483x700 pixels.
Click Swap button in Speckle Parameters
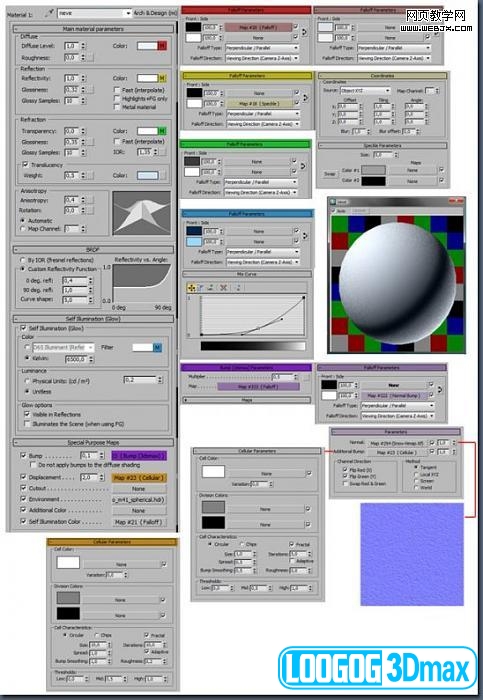pyautogui.click(x=329, y=174)
